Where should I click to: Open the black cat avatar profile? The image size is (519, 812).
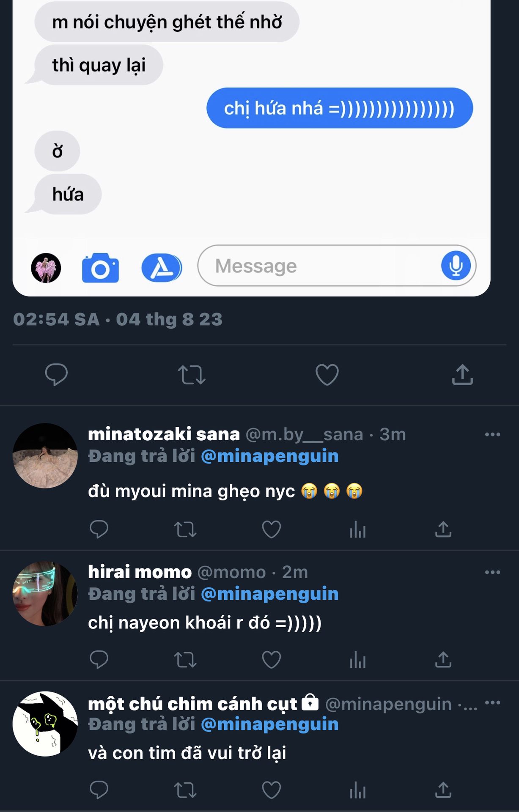tap(45, 724)
